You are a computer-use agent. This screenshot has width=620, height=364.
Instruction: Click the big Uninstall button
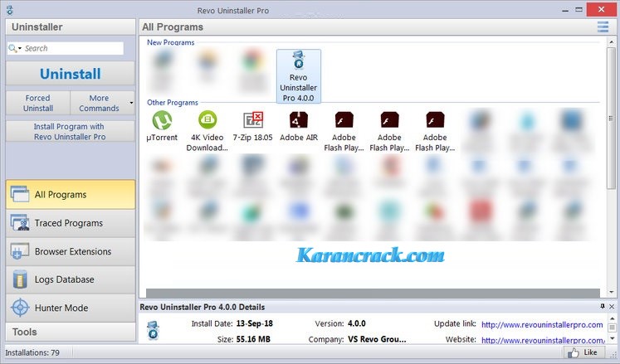click(x=71, y=74)
